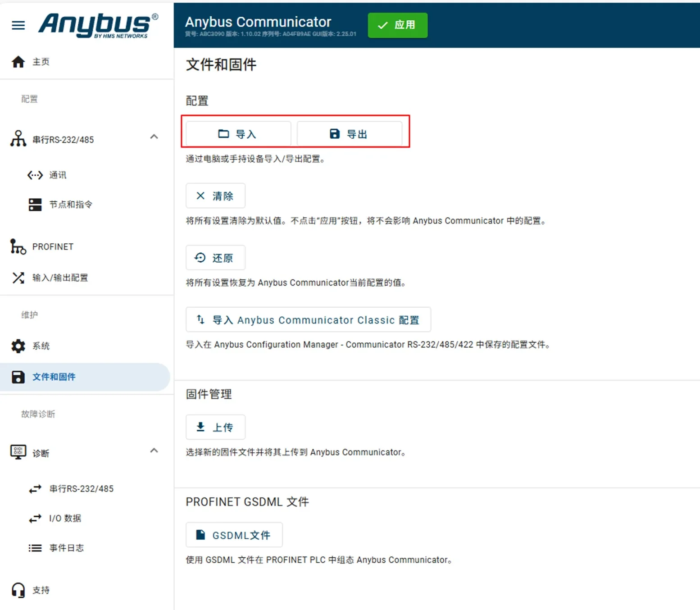Screen dimensions: 700x610
Task: Select the PROFINET network icon
Action: pos(18,246)
